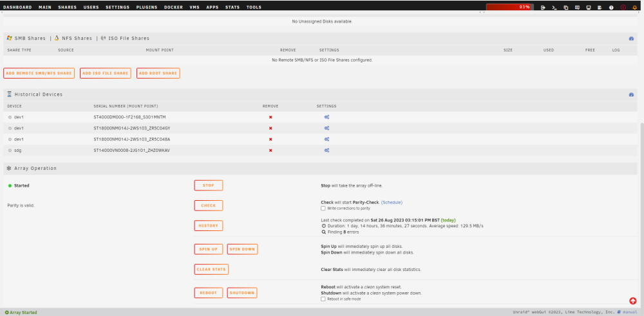Click CHECK to start parity check
Image resolution: width=644 pixels, height=316 pixels.
tap(209, 205)
